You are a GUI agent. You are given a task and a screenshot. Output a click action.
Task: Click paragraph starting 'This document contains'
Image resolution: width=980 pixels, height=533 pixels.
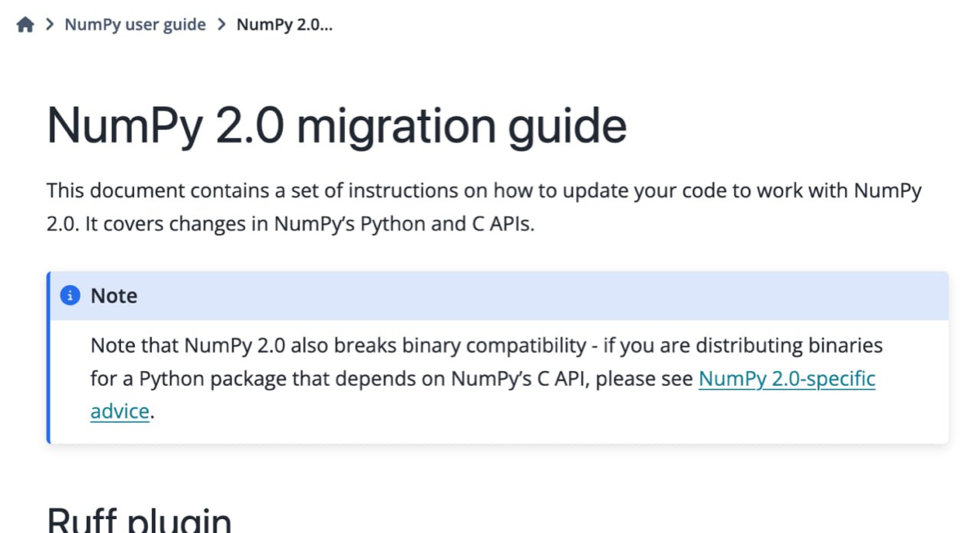(x=484, y=207)
